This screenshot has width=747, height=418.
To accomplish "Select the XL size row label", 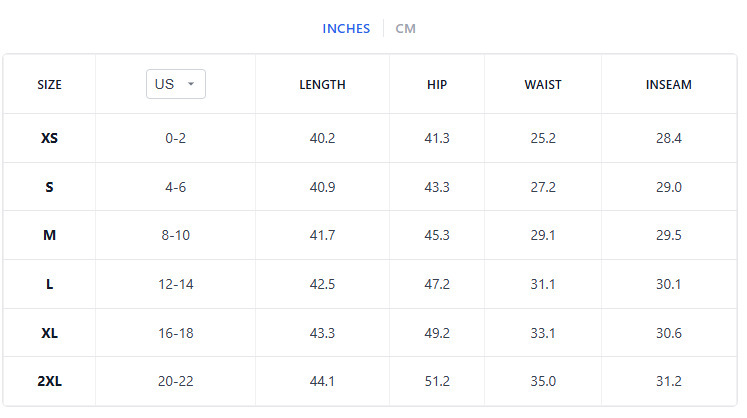I will tap(49, 333).
